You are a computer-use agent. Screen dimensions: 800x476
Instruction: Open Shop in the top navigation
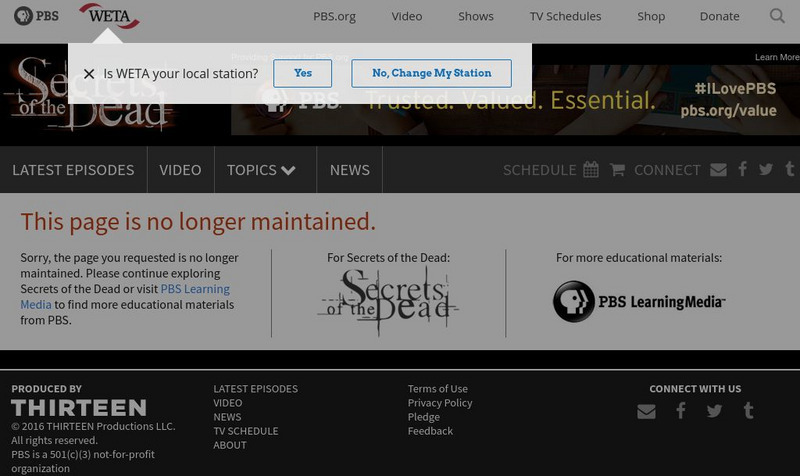(x=651, y=16)
